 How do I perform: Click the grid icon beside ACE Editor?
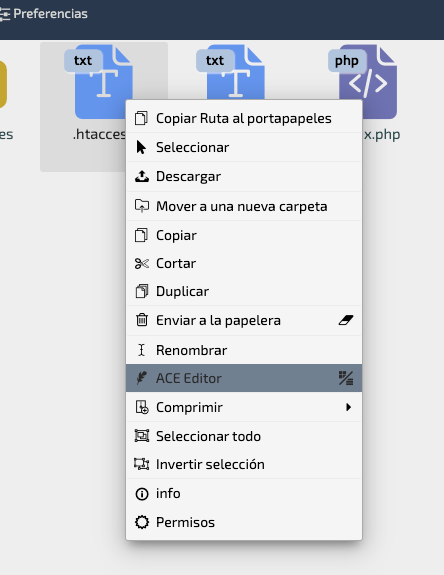(x=346, y=378)
